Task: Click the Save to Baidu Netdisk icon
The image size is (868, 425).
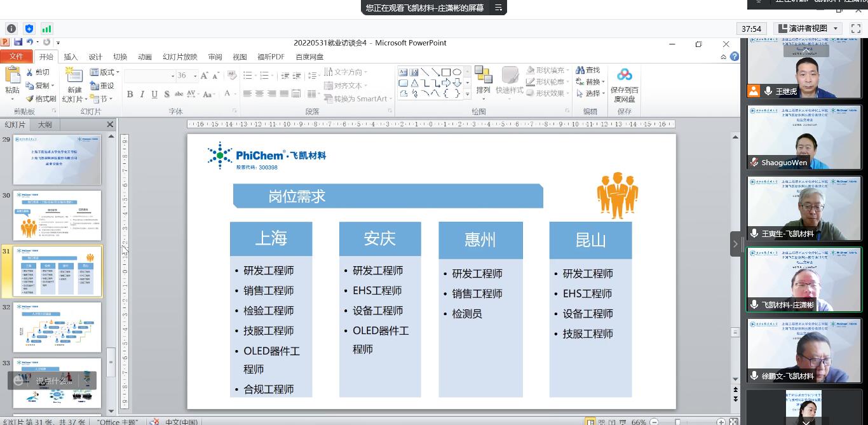Action: pos(624,76)
